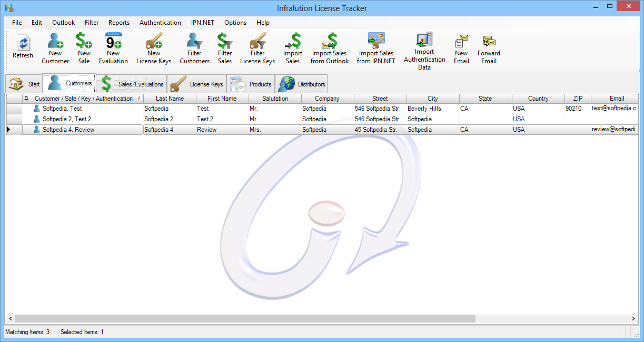The image size is (644, 342).
Task: Open the Help menu
Action: tap(263, 23)
